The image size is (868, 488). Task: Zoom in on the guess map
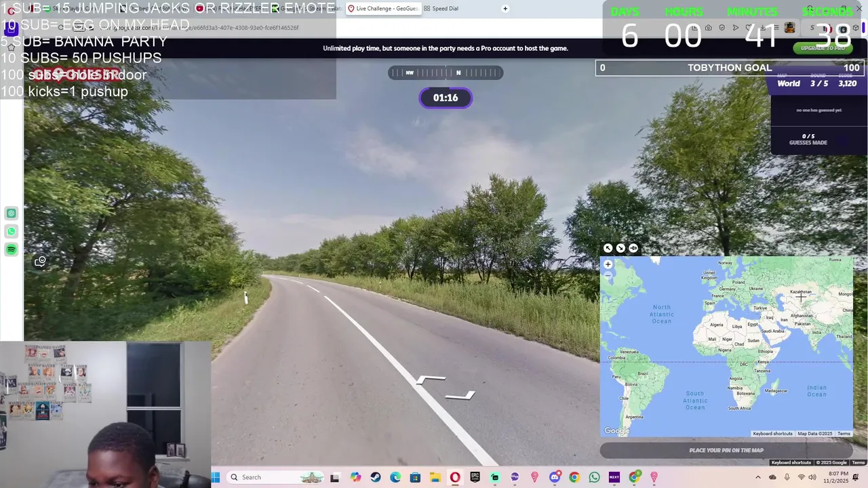pos(608,264)
